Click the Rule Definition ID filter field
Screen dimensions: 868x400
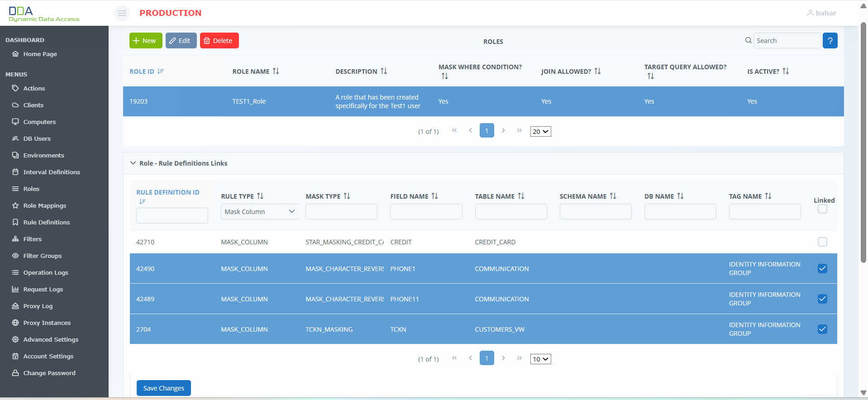click(172, 215)
